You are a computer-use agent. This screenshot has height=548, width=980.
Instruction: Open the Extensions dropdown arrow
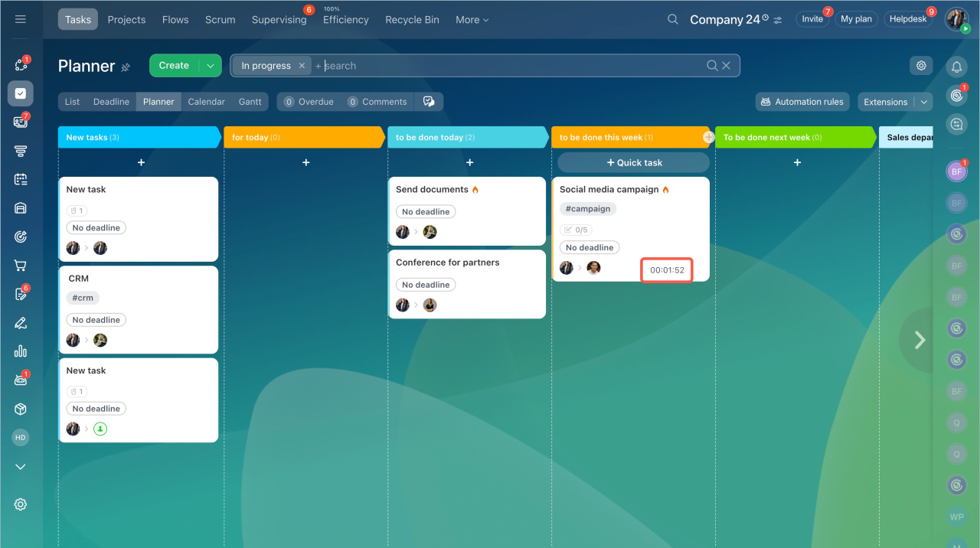(924, 102)
